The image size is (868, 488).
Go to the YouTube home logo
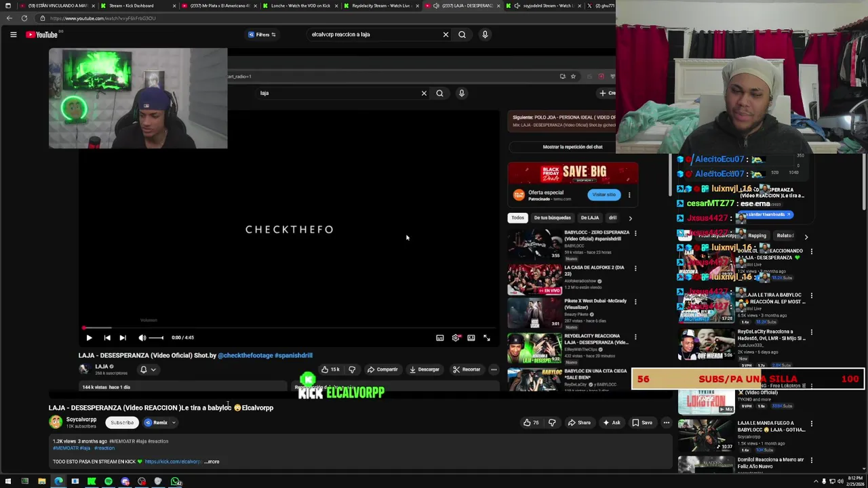coord(42,35)
